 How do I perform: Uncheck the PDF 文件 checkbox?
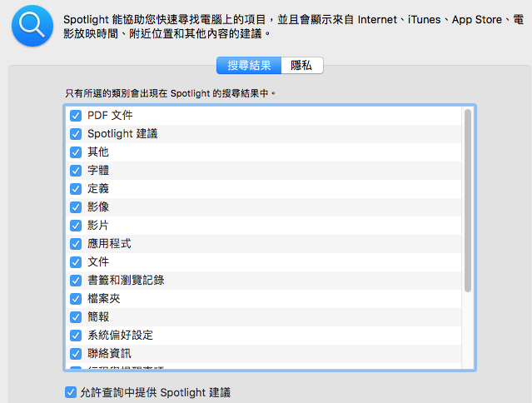point(76,116)
